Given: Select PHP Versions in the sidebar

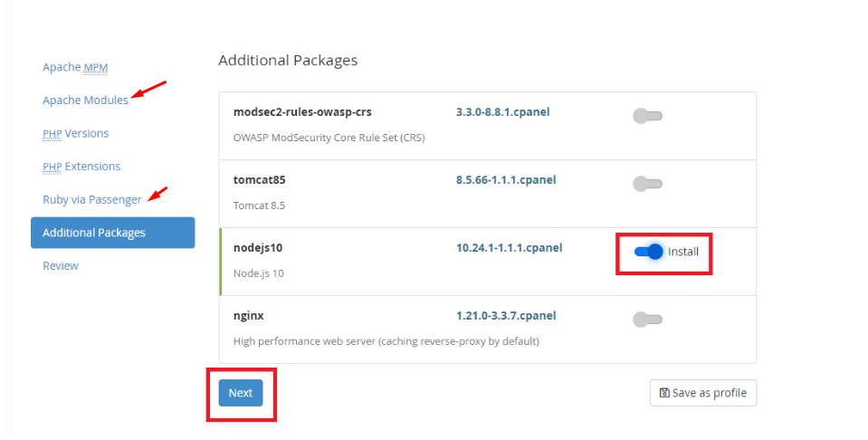Looking at the screenshot, I should pos(75,133).
